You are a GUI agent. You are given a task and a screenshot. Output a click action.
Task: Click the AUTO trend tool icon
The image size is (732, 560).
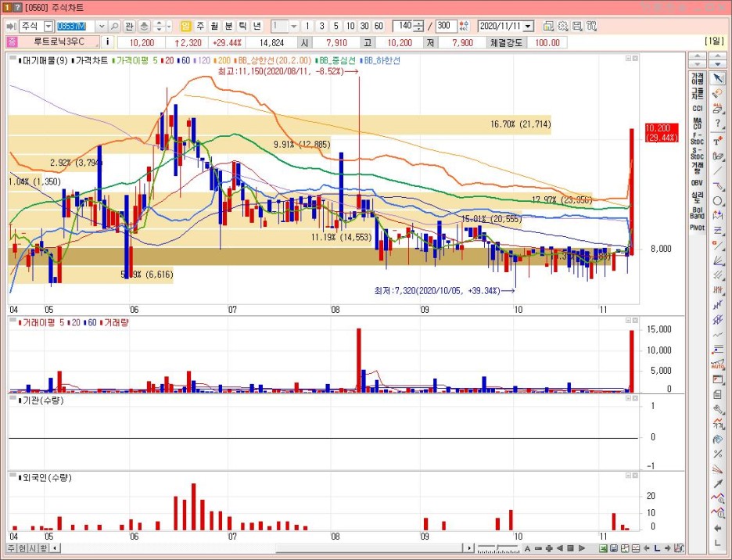pyautogui.click(x=718, y=364)
